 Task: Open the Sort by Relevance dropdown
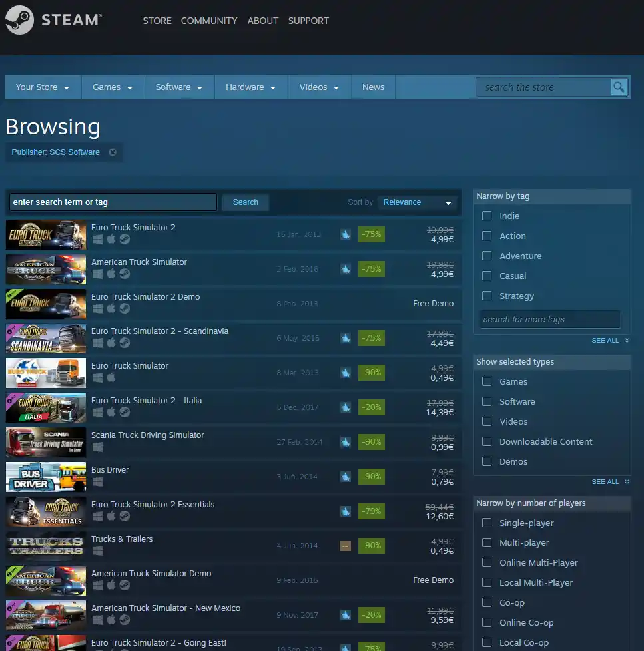point(417,202)
